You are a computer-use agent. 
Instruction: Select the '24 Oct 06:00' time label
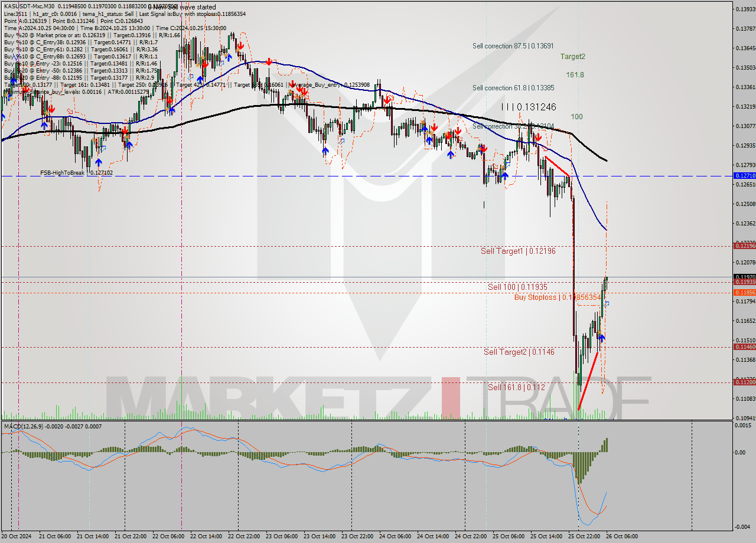coord(395,537)
